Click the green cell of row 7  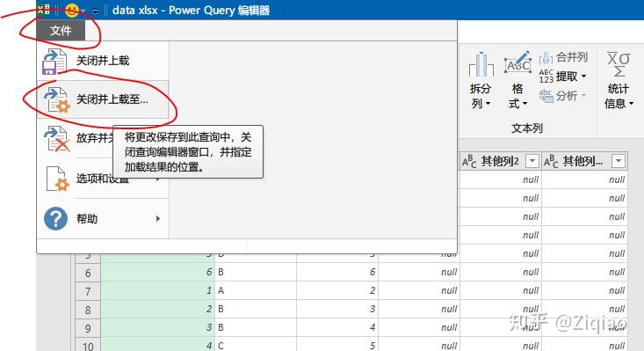[x=158, y=290]
